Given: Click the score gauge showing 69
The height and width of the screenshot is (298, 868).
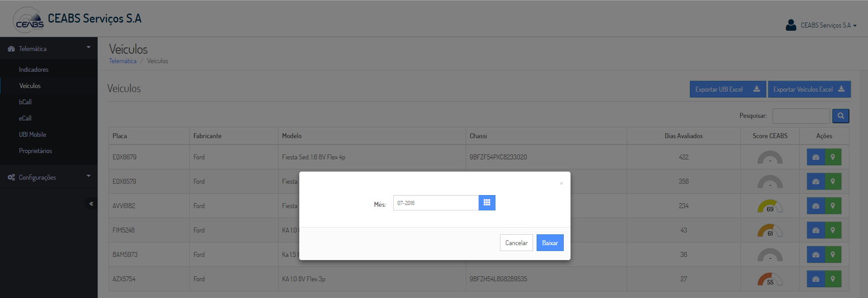Looking at the screenshot, I should [770, 206].
